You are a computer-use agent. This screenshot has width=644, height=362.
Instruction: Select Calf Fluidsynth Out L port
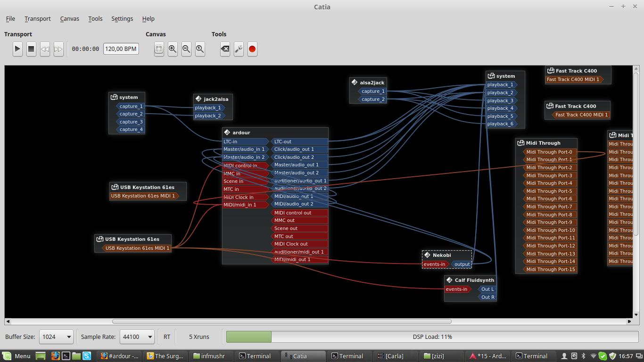(x=486, y=289)
